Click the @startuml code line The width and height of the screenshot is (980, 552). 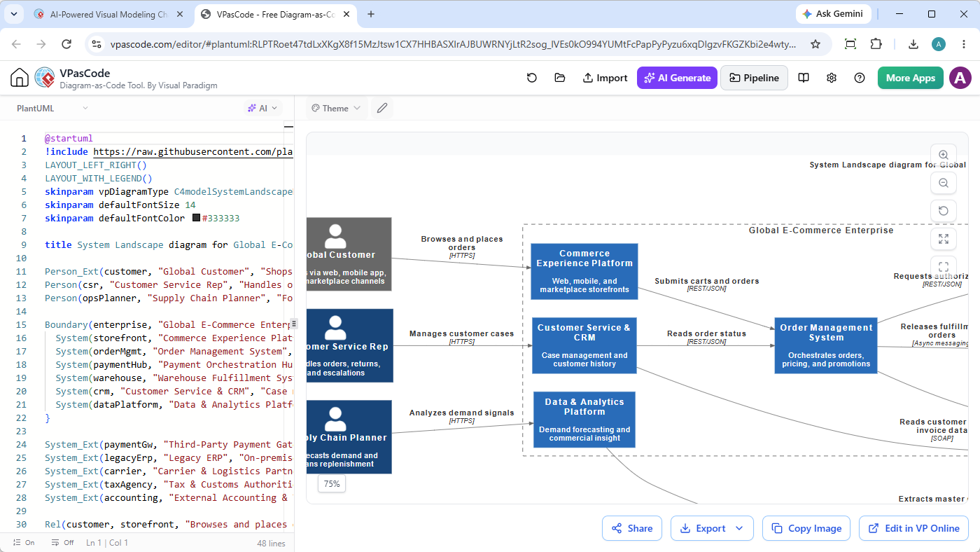tap(69, 138)
